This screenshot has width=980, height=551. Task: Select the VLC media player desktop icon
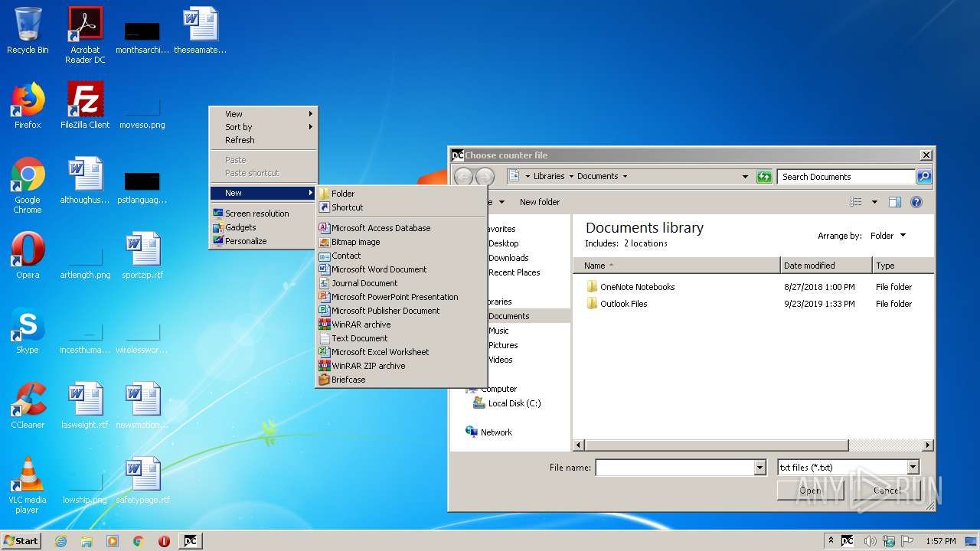28,485
